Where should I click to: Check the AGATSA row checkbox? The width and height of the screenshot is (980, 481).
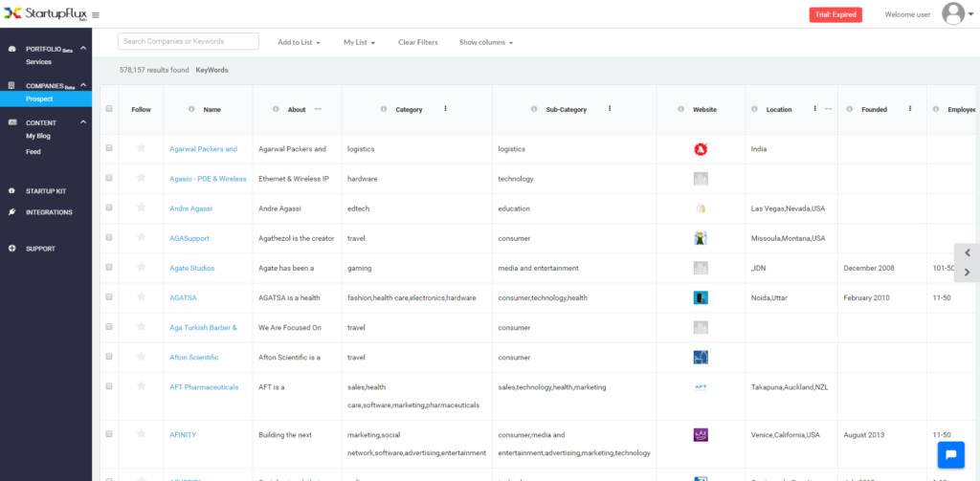click(109, 296)
